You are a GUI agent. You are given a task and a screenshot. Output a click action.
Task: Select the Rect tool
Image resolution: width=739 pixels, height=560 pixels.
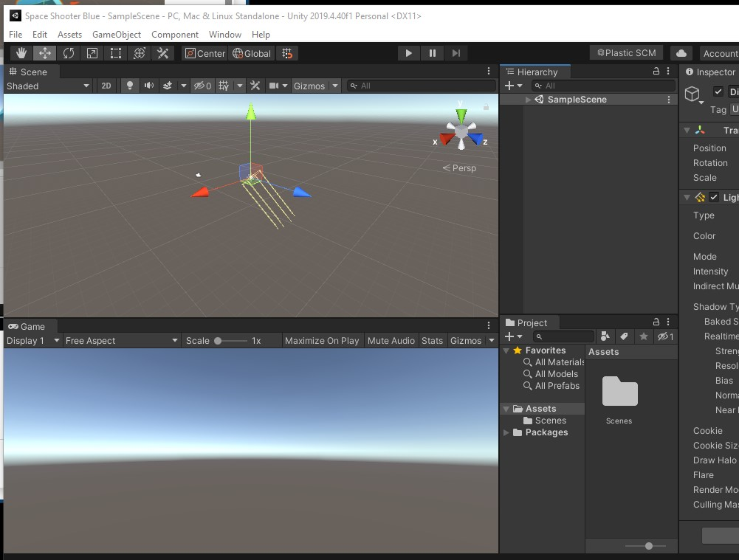point(115,53)
